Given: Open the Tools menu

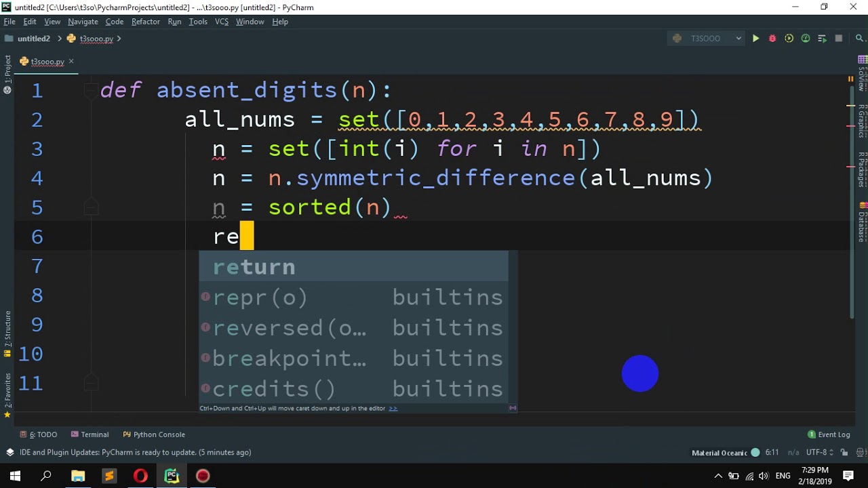Looking at the screenshot, I should click(x=198, y=22).
